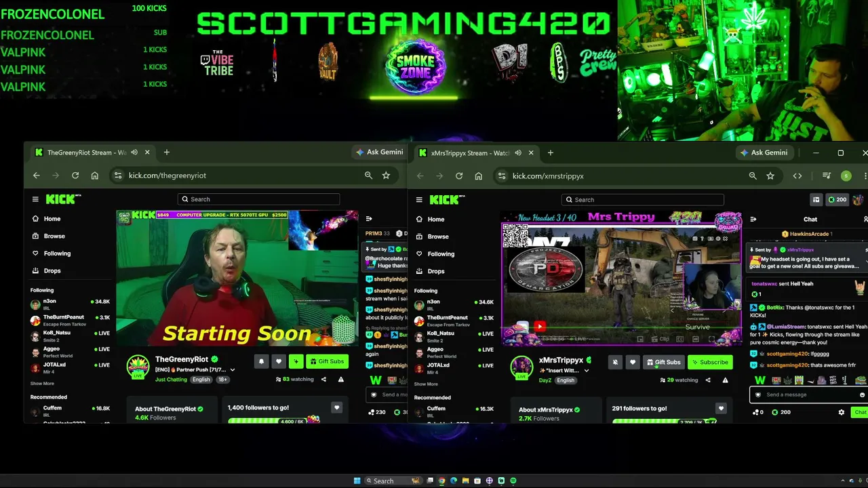Open site info dropdown for kick.com/thegreenyriot
This screenshot has height=488, width=868.
pos(118,176)
